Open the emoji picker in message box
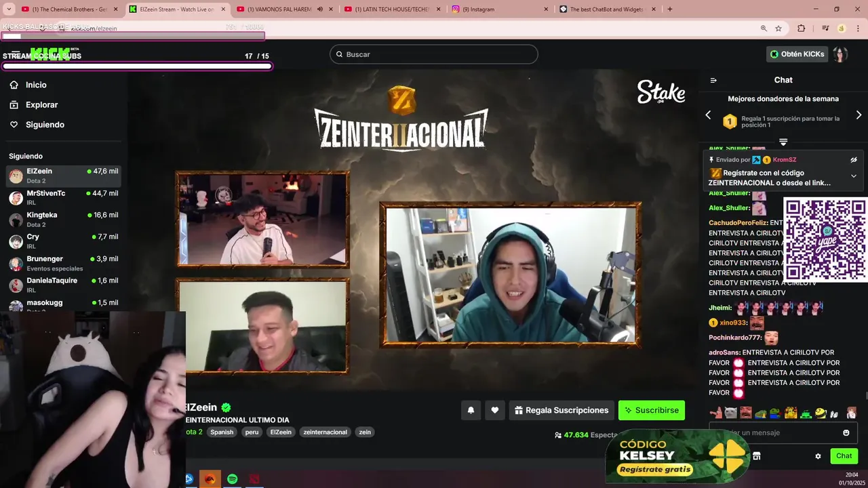Screen dimensions: 868x488 846,432
